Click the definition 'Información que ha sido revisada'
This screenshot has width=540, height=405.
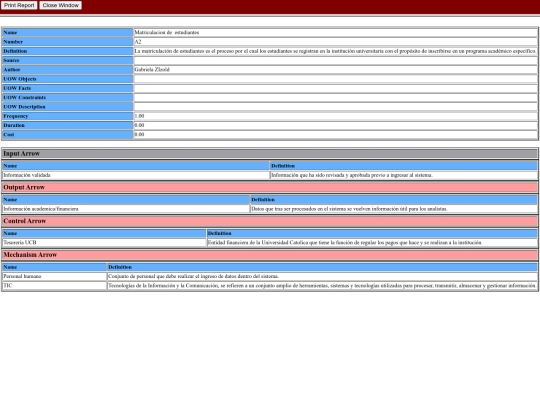pyautogui.click(x=352, y=175)
